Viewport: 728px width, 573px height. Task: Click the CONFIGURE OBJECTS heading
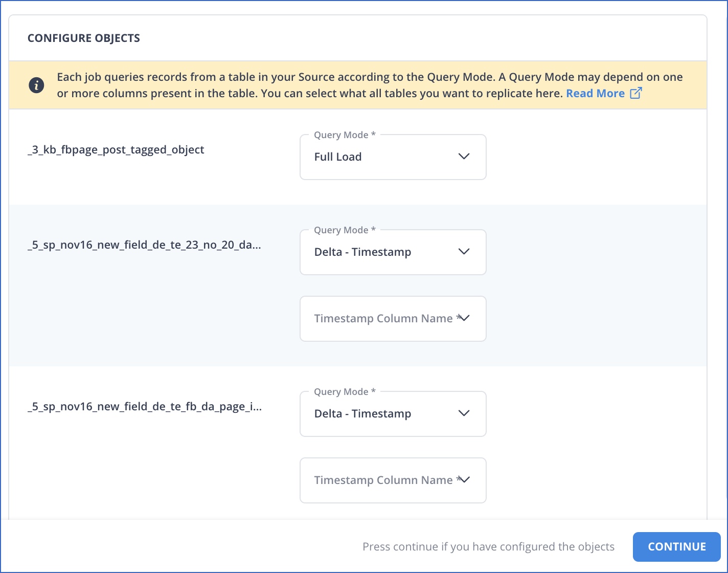[84, 38]
